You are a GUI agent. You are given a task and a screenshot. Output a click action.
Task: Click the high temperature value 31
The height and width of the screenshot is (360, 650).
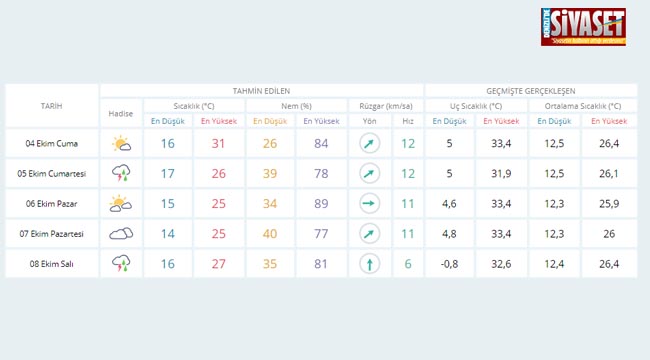click(218, 144)
